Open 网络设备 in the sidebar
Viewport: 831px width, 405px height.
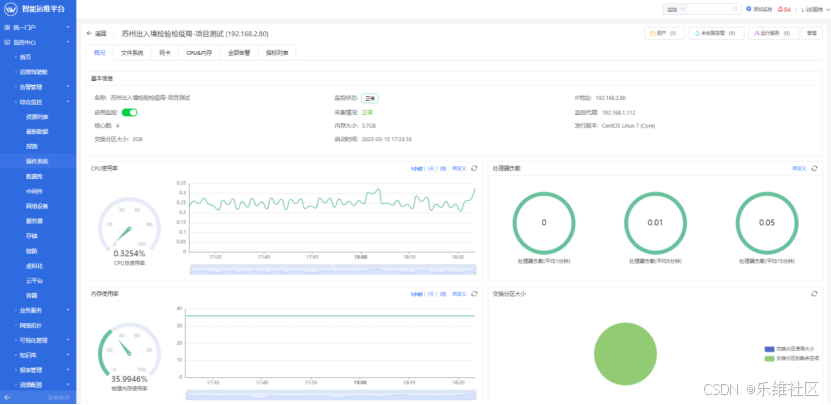click(x=38, y=206)
